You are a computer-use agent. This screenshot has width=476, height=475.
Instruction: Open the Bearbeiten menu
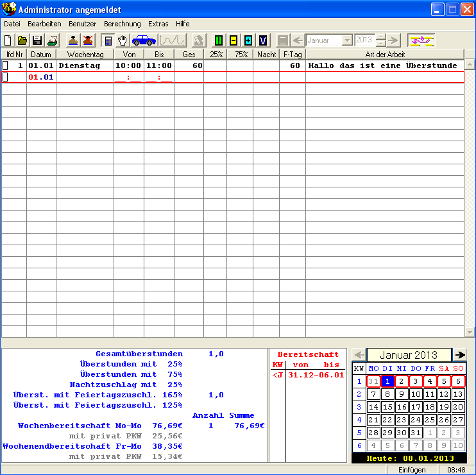click(44, 24)
